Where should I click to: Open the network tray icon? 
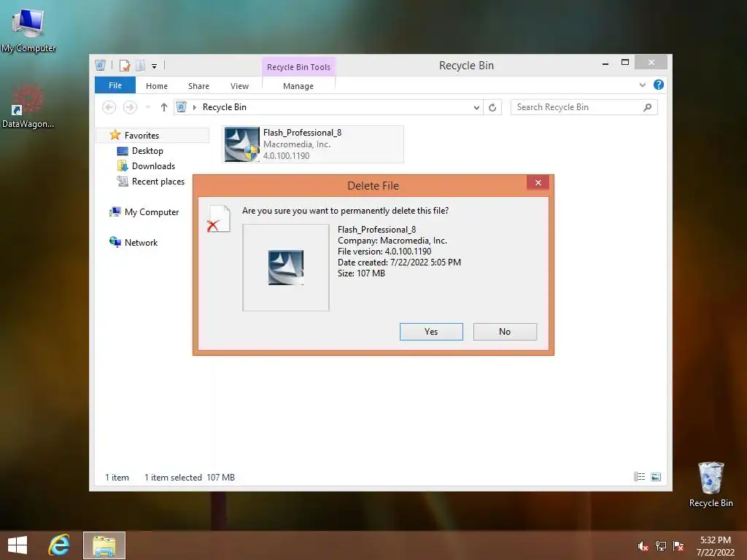tap(661, 546)
